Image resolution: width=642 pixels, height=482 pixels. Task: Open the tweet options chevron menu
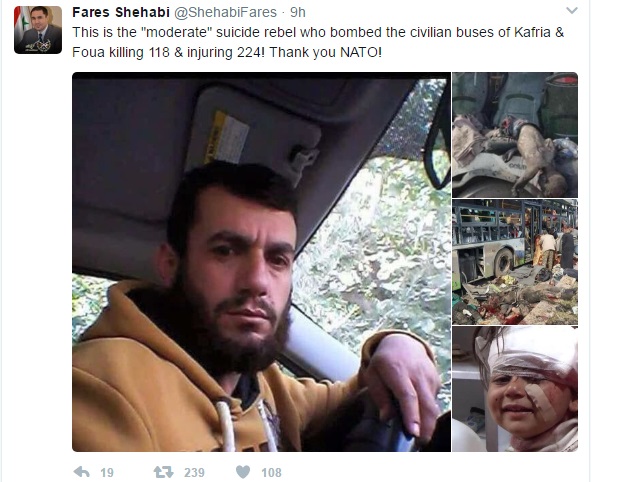pyautogui.click(x=572, y=11)
